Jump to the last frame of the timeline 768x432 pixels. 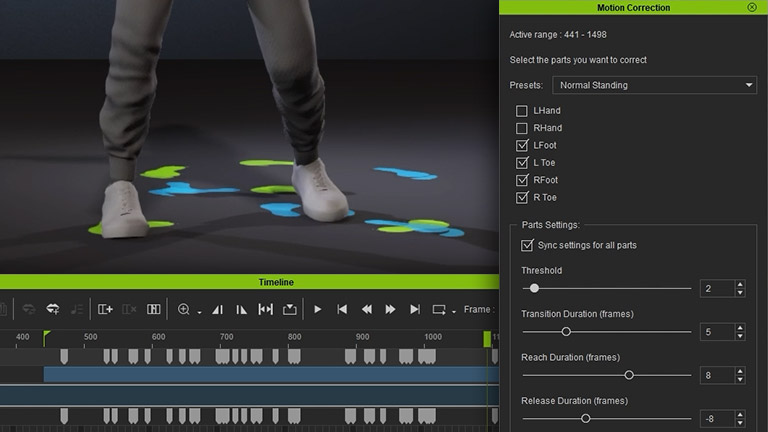tap(413, 310)
